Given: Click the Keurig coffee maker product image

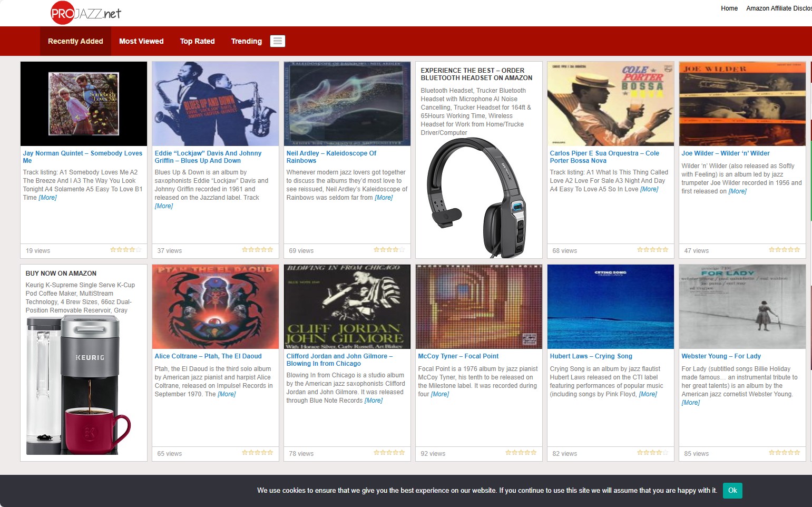Looking at the screenshot, I should pos(79,386).
